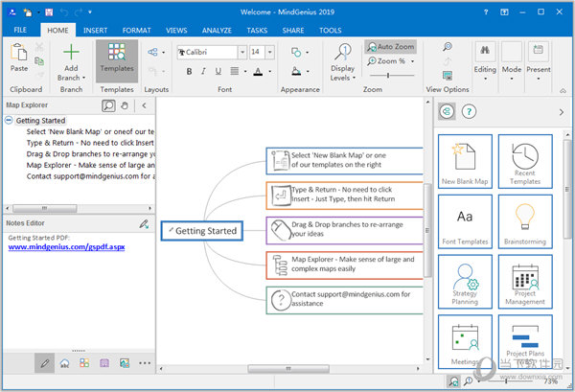Screen dimensions: 575x392
Task: Click the shape icon in Appearance group
Action: [296, 53]
